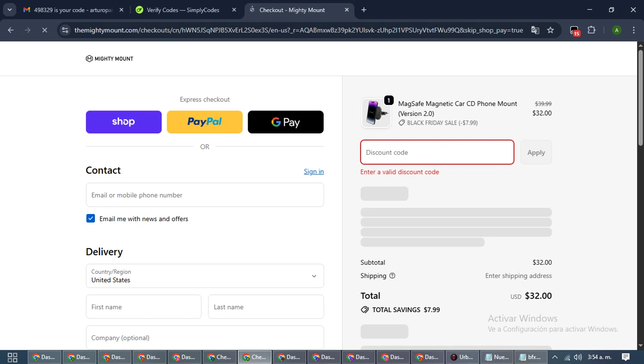Click the crossed-out $39.99 price
The height and width of the screenshot is (364, 644).
click(x=543, y=104)
